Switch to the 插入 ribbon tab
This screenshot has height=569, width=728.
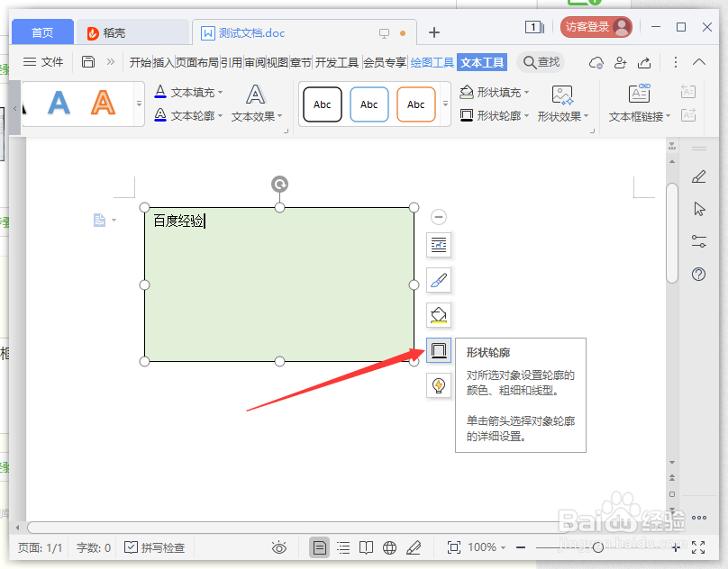point(163,62)
